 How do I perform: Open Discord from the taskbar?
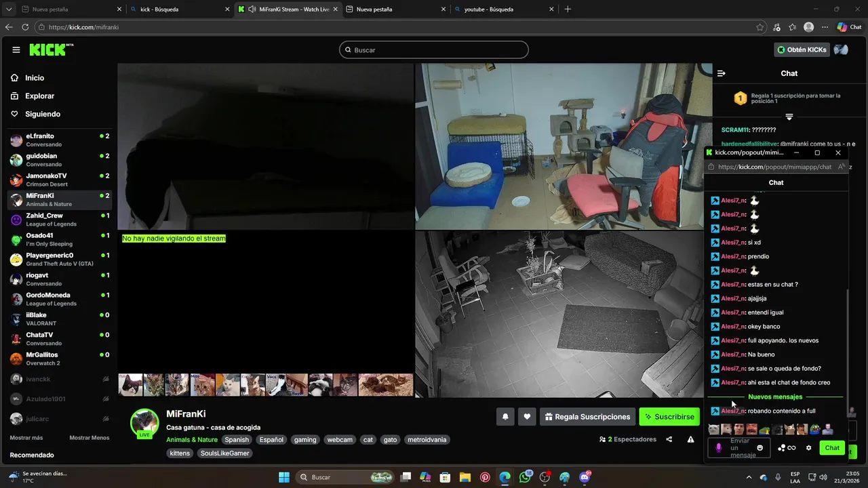585,477
